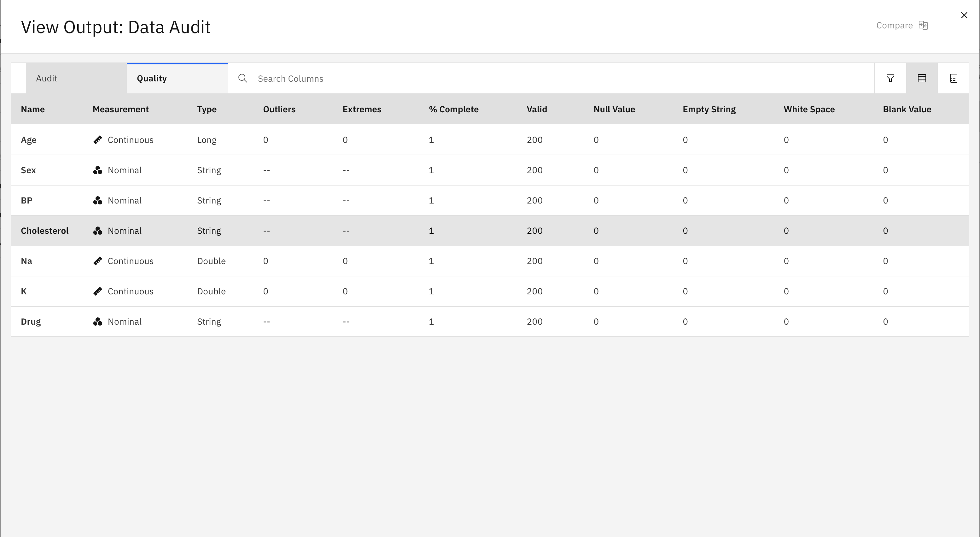Select the BP row name
Image resolution: width=980 pixels, height=537 pixels.
point(26,201)
